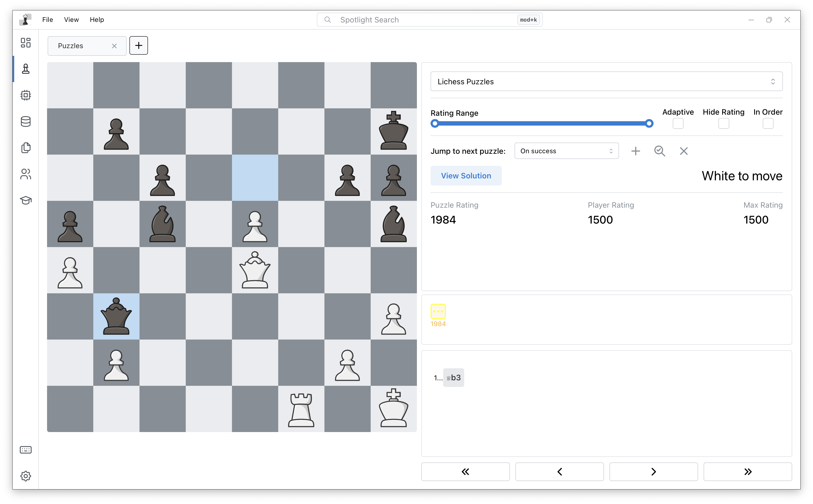Open the View menu
The image size is (813, 504).
pyautogui.click(x=71, y=20)
